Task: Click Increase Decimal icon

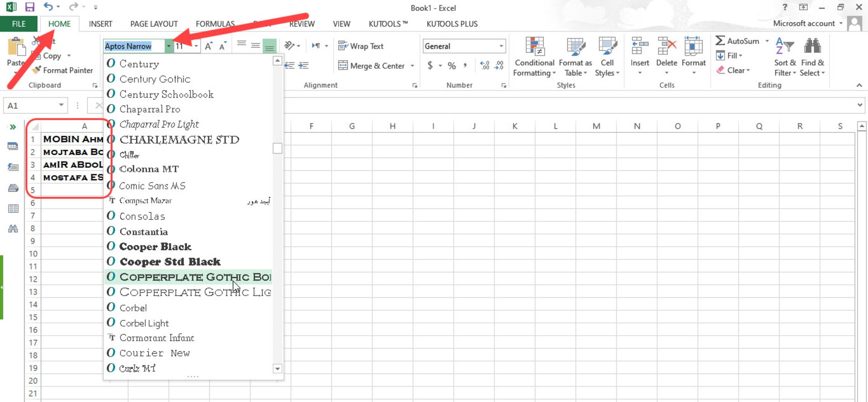Action: click(485, 65)
